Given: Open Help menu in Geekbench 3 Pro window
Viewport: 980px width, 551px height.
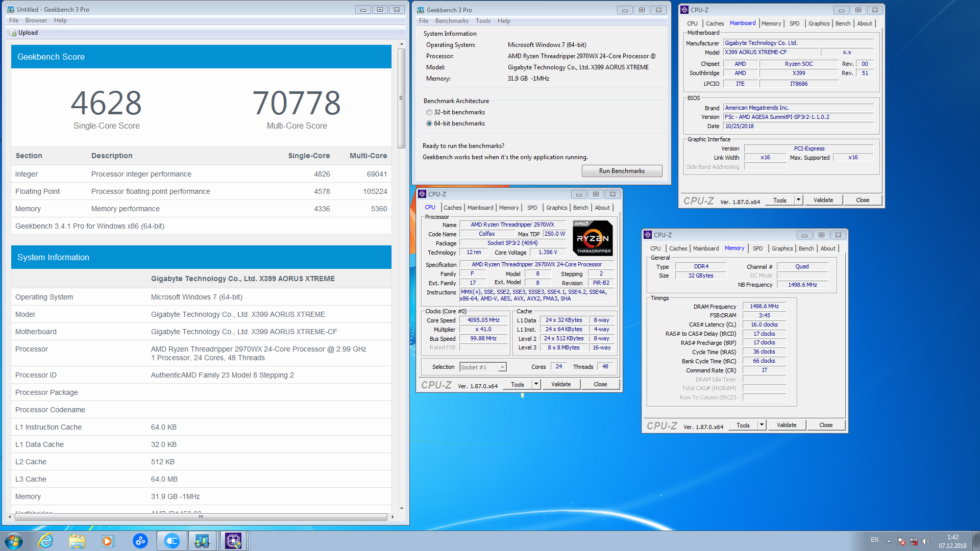Looking at the screenshot, I should pos(504,21).
